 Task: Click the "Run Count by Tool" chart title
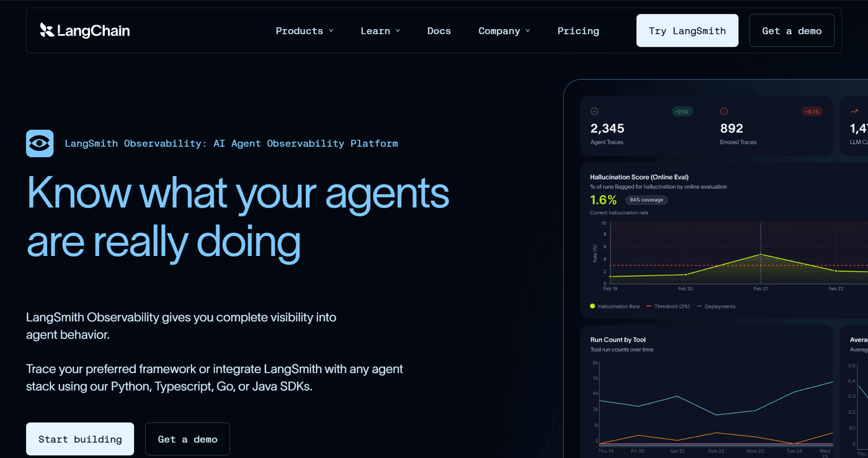[x=618, y=340]
